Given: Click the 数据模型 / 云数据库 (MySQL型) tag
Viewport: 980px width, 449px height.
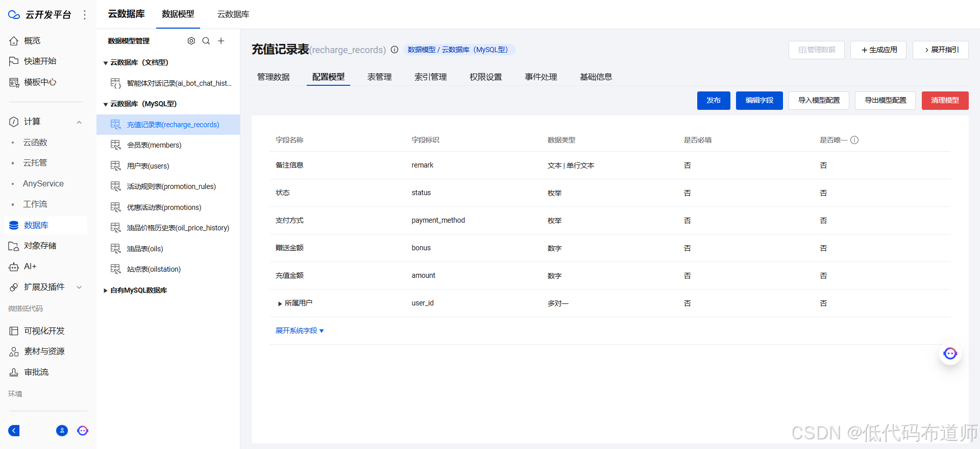Looking at the screenshot, I should [x=459, y=50].
